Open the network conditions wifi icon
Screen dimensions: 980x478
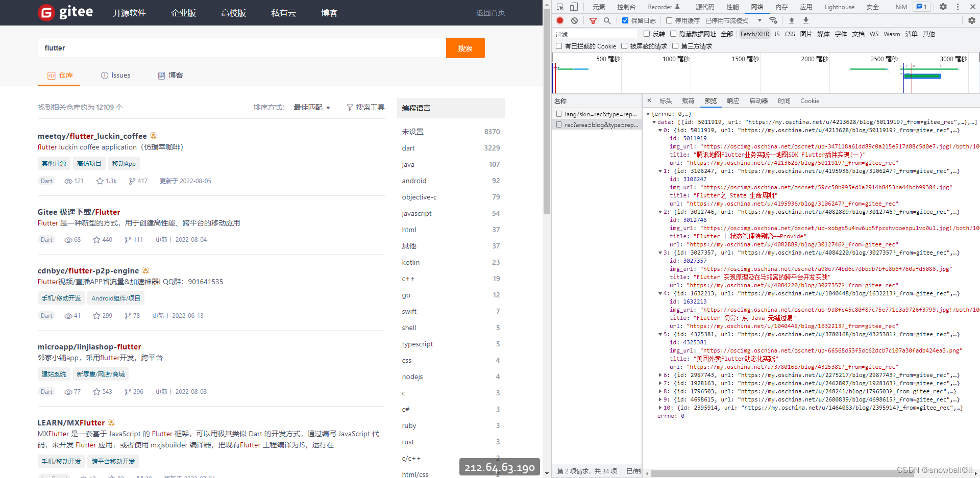(x=773, y=20)
